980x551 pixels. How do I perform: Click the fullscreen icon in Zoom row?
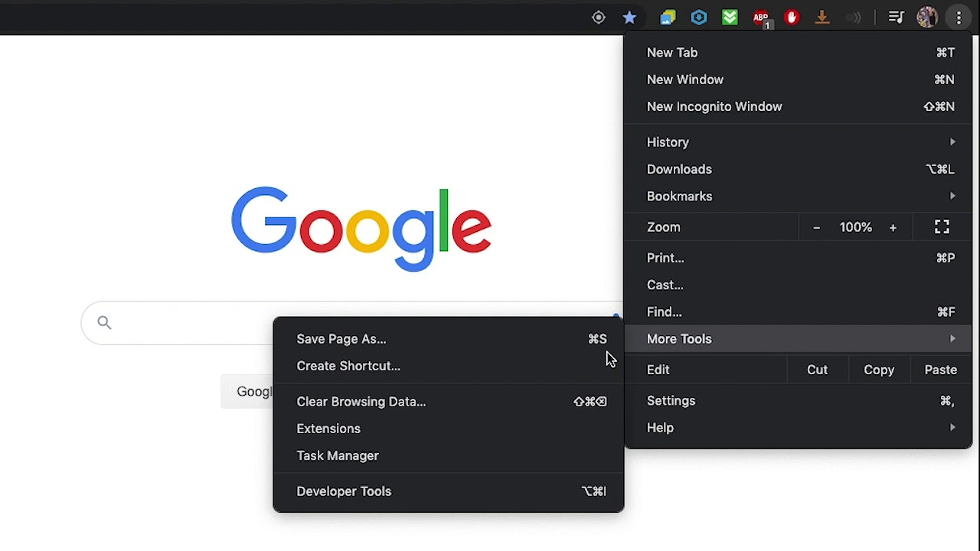tap(942, 227)
